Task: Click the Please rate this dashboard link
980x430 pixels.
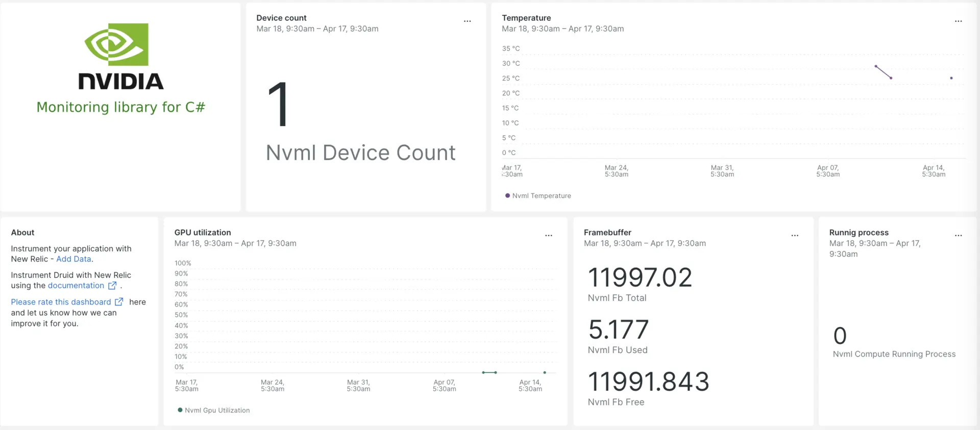Action: click(61, 302)
